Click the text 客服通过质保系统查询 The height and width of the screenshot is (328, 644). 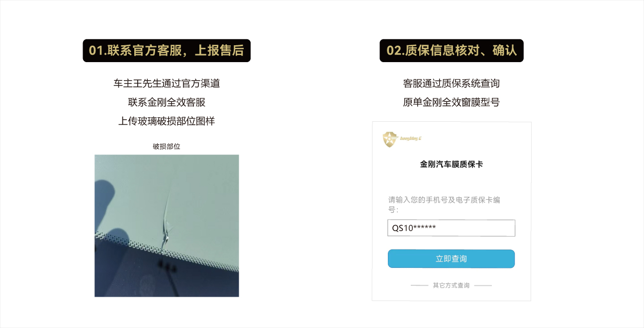pyautogui.click(x=451, y=83)
